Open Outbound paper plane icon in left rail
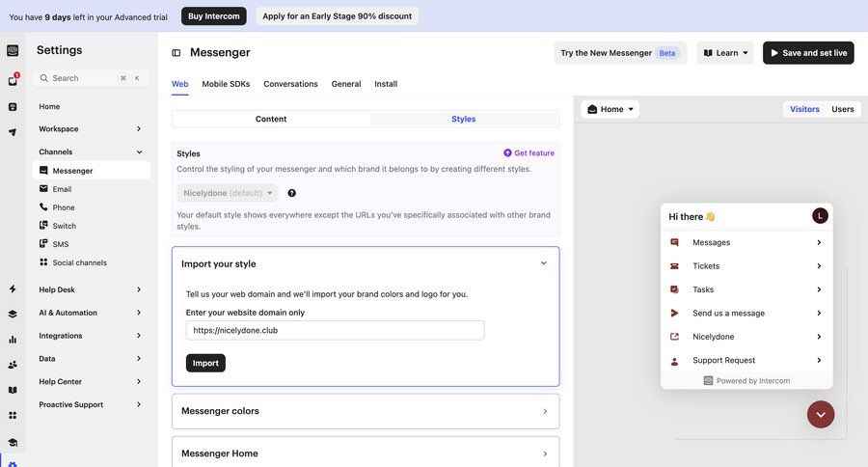The height and width of the screenshot is (467, 868). [x=13, y=132]
